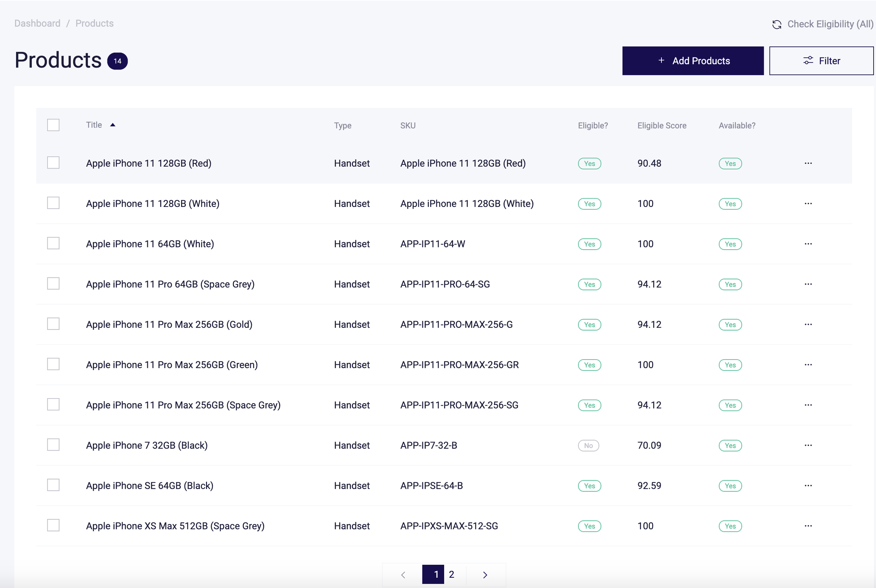876x588 pixels.
Task: Click the Add Products button
Action: coord(693,61)
